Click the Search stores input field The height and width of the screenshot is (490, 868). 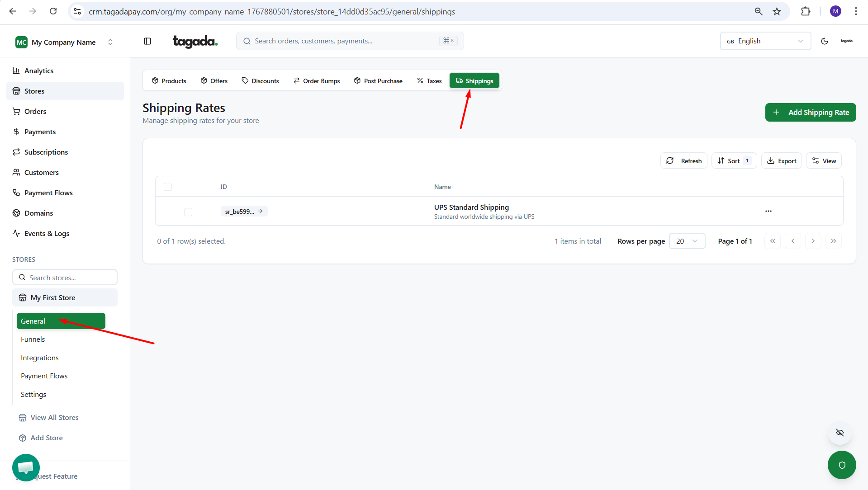65,278
